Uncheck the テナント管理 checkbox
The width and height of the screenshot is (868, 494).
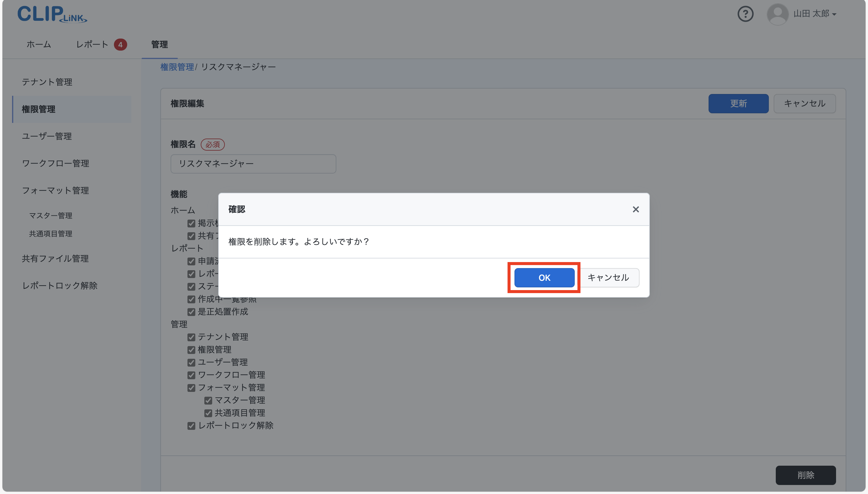click(x=191, y=337)
